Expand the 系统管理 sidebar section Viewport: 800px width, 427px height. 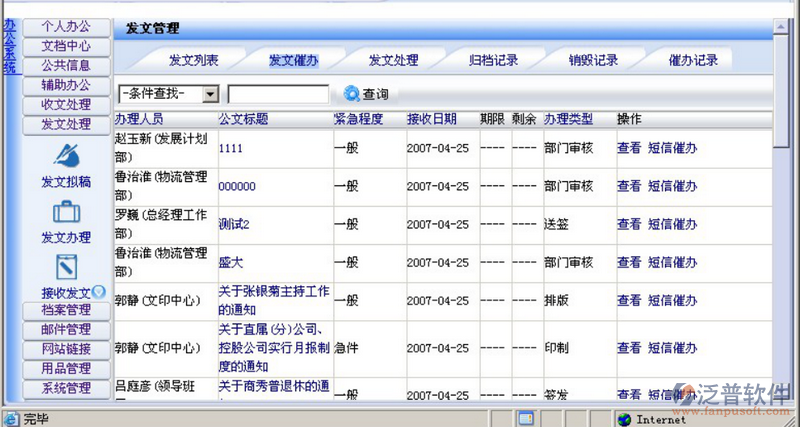pos(66,387)
